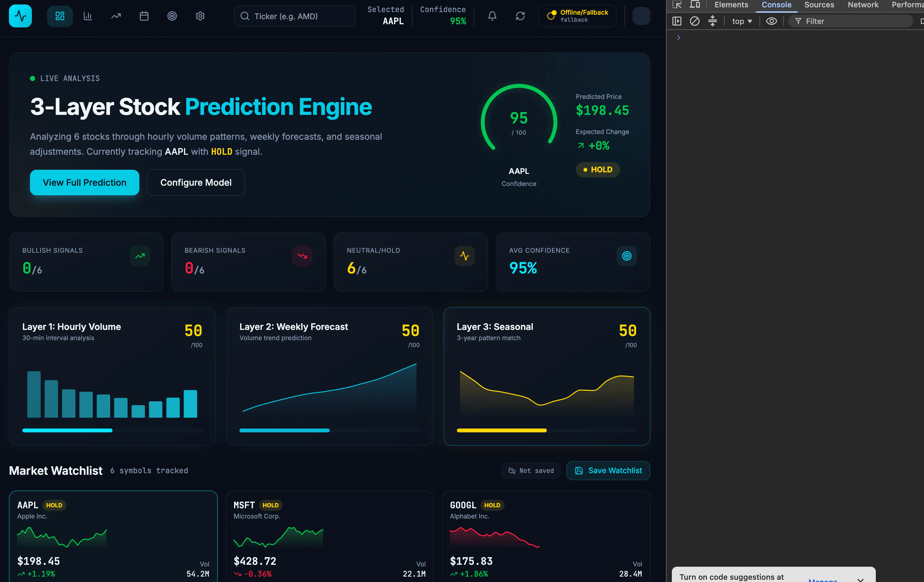
Task: Click the header Confidence 95% value
Action: click(458, 21)
